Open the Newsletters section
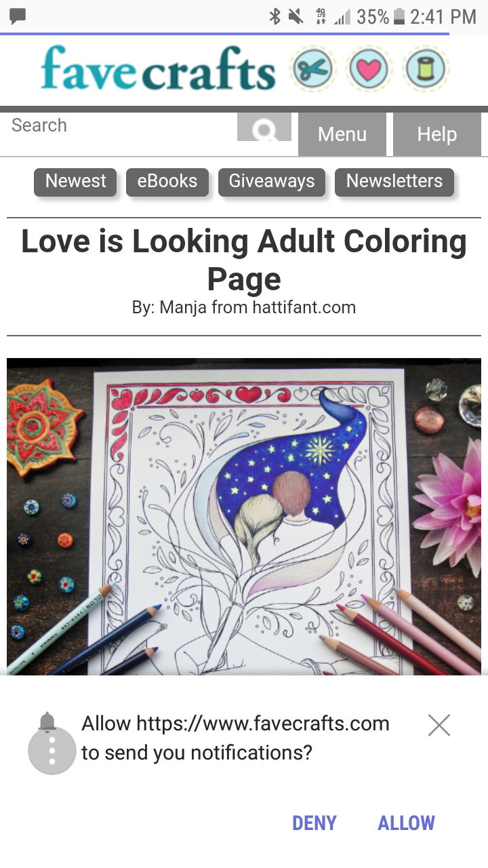The height and width of the screenshot is (868, 488). [394, 182]
